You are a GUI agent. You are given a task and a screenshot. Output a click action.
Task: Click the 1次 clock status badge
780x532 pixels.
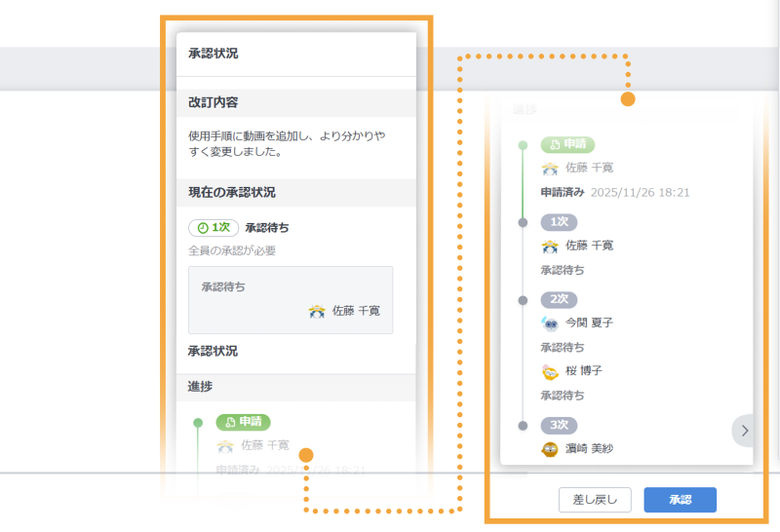[214, 228]
